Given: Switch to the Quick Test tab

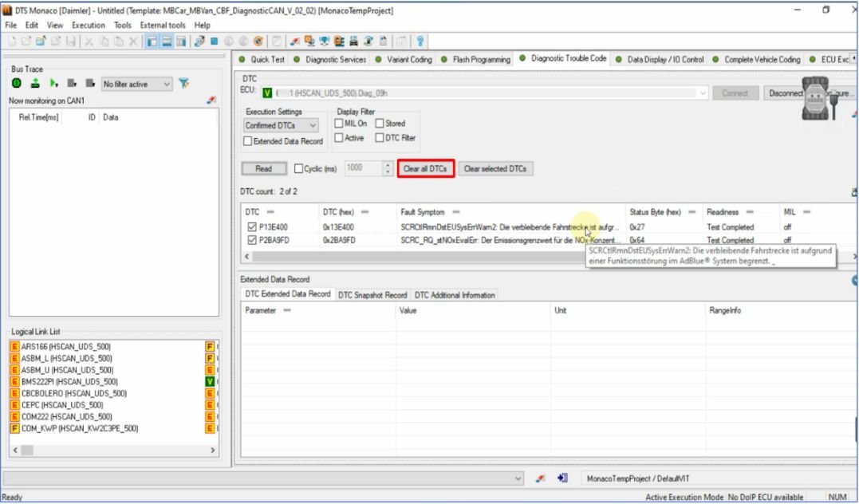Looking at the screenshot, I should [262, 59].
